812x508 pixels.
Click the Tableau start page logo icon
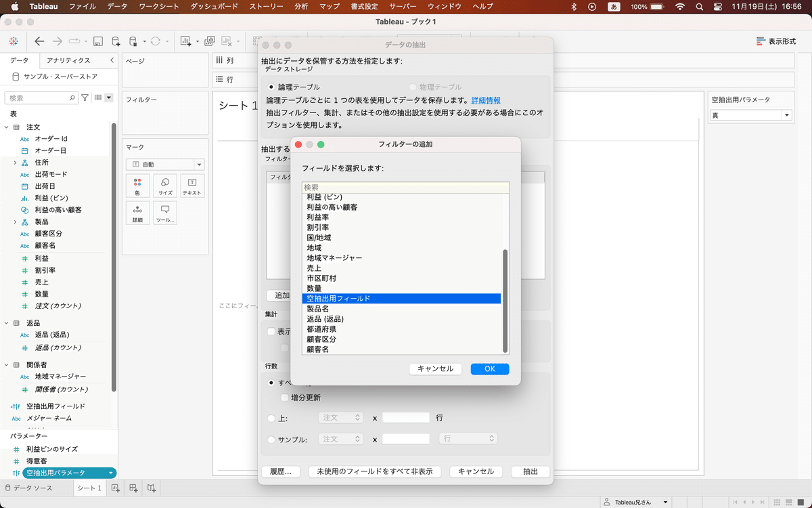14,41
